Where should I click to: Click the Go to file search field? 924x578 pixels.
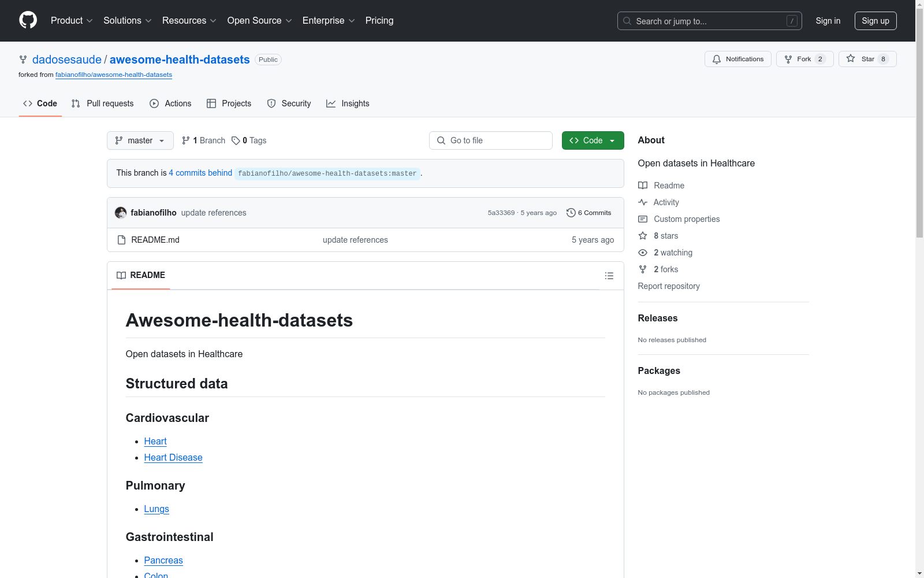[490, 140]
